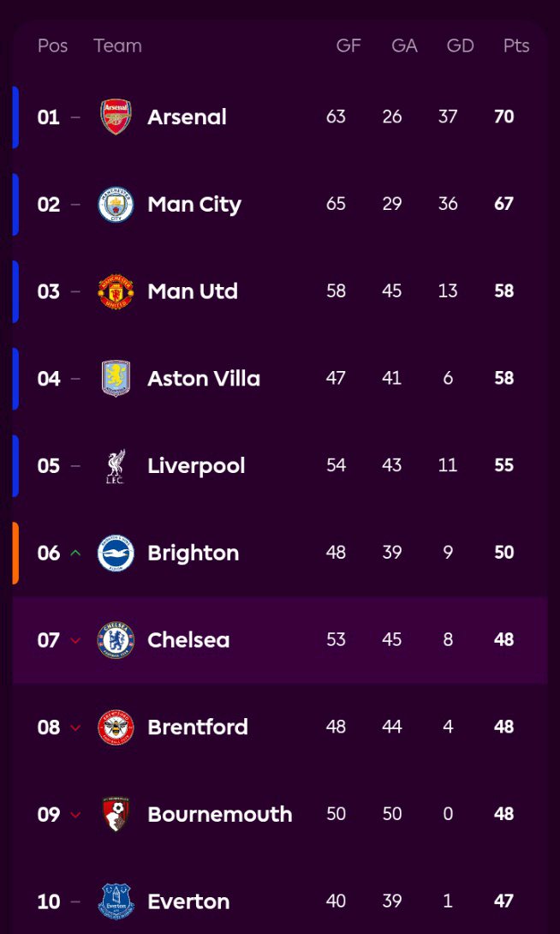Open the Bournemouth team name link
Image resolution: width=560 pixels, height=934 pixels.
click(x=219, y=814)
